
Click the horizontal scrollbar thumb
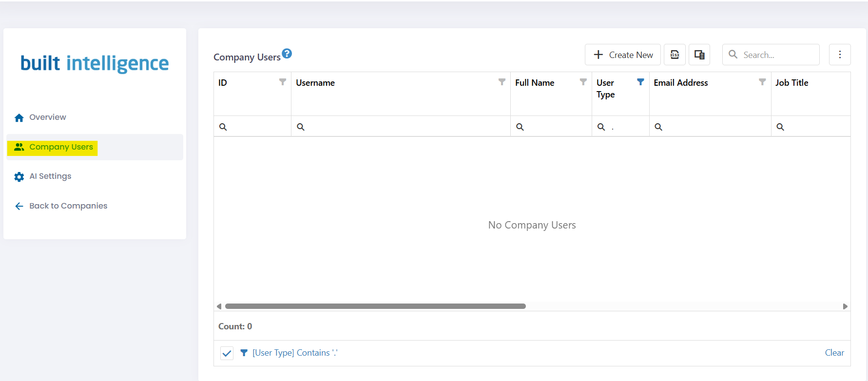(375, 306)
